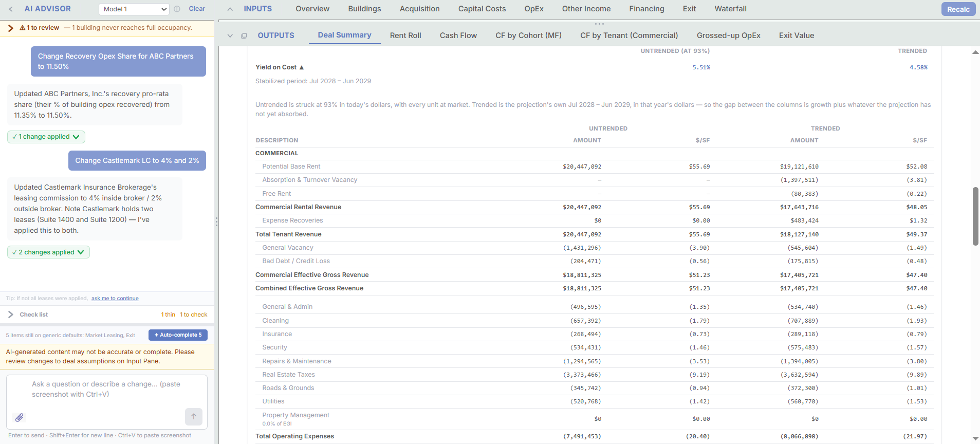Go to Capital Costs tab
This screenshot has width=980, height=444.
[482, 9]
